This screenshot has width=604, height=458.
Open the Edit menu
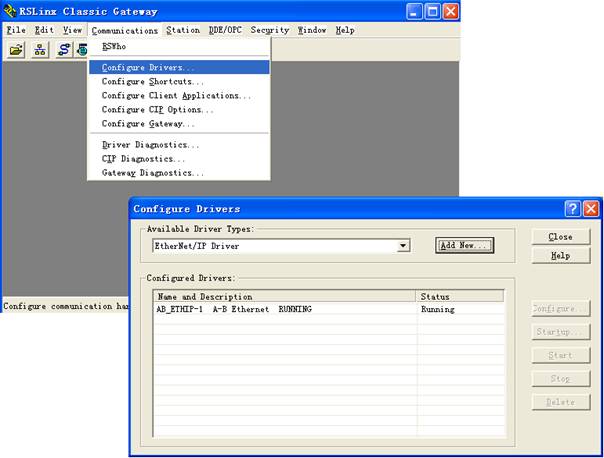click(x=44, y=30)
